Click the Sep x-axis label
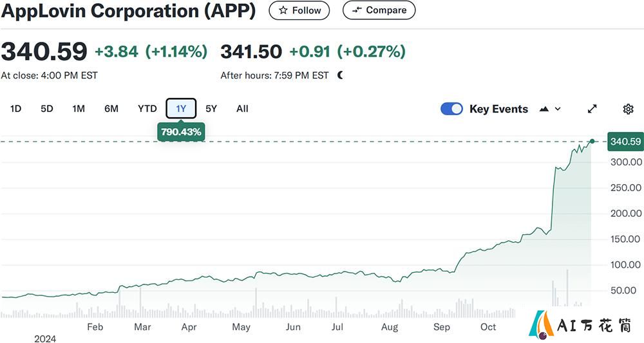Viewport: 644px width, 343px height. 442,327
